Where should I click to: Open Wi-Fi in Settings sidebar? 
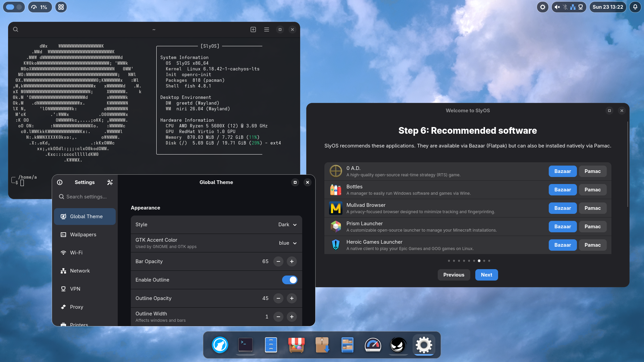tap(85, 253)
